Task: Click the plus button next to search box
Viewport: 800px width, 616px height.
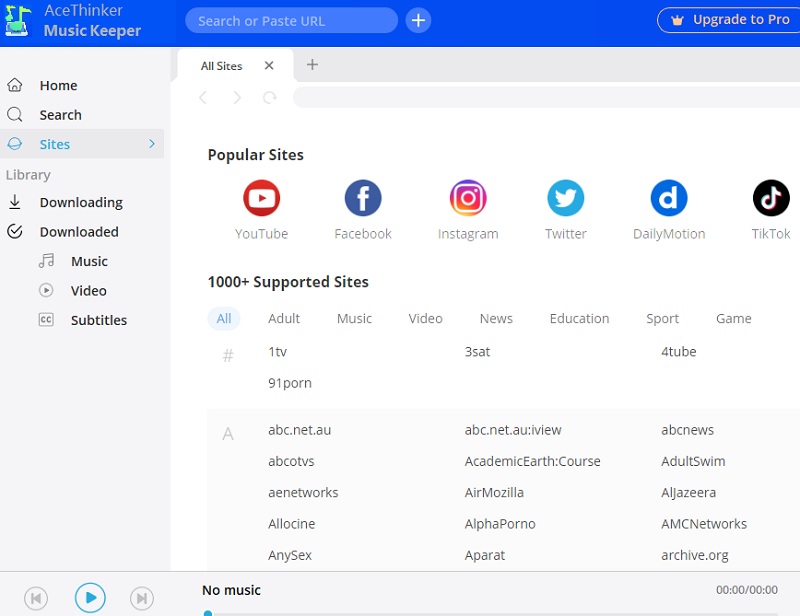Action: (x=418, y=20)
